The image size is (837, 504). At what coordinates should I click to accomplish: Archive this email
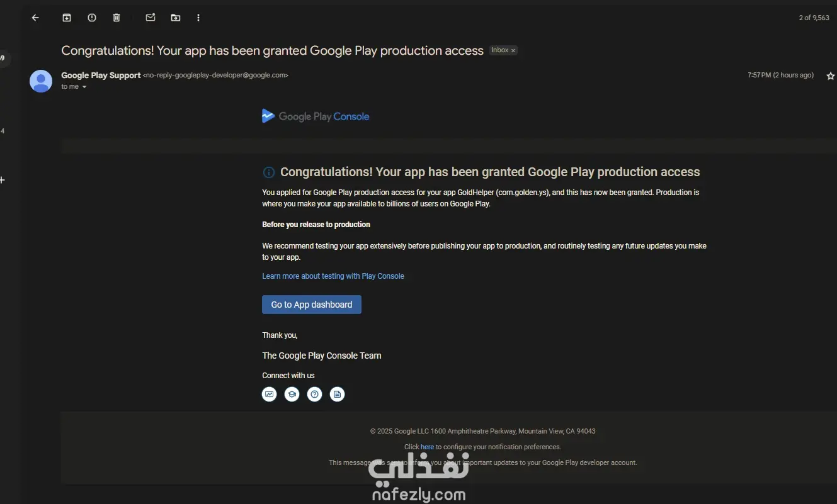coord(67,18)
